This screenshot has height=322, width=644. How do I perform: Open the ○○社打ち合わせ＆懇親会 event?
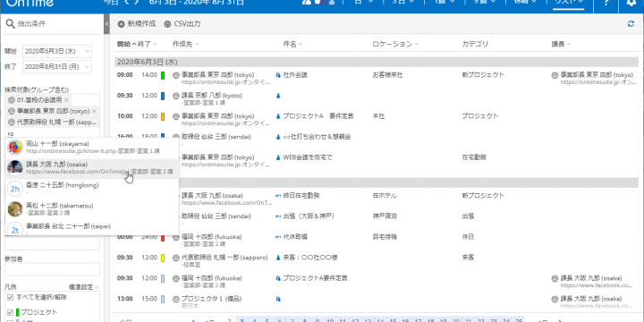click(317, 136)
